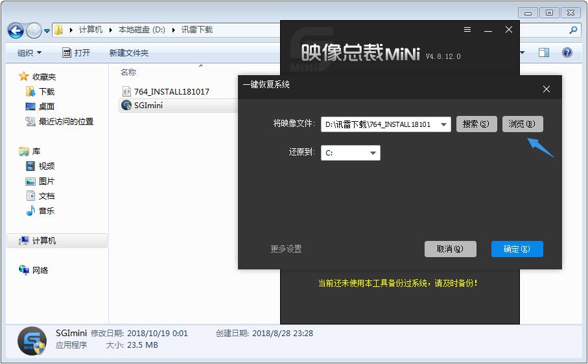This screenshot has height=364, width=588.
Task: Select 计算机 in the navigation pane
Action: (57, 240)
